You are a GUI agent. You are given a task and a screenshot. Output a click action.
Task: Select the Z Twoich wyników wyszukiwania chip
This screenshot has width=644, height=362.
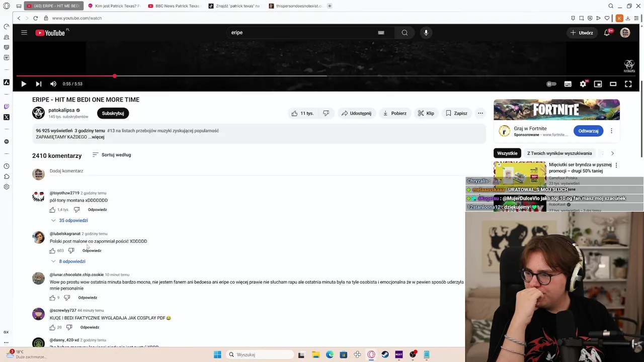point(559,153)
